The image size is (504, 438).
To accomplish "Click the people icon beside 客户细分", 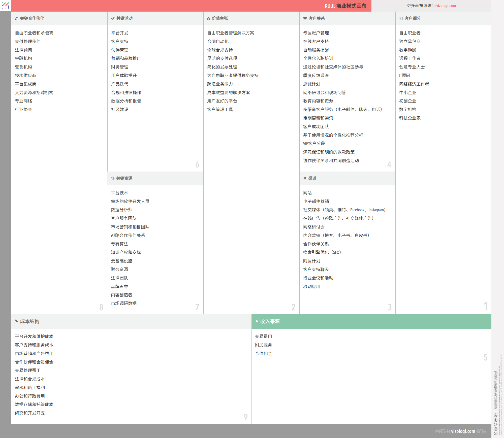I will (401, 18).
